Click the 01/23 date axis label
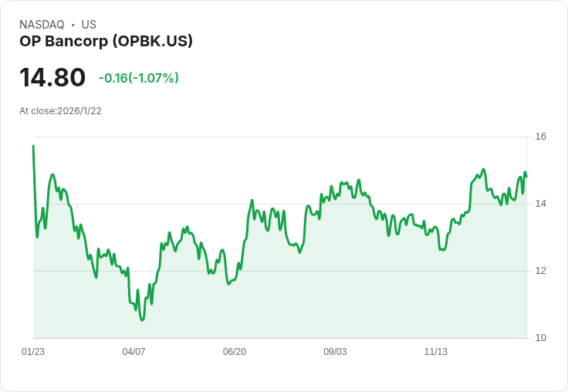The width and height of the screenshot is (568, 392). tap(33, 352)
